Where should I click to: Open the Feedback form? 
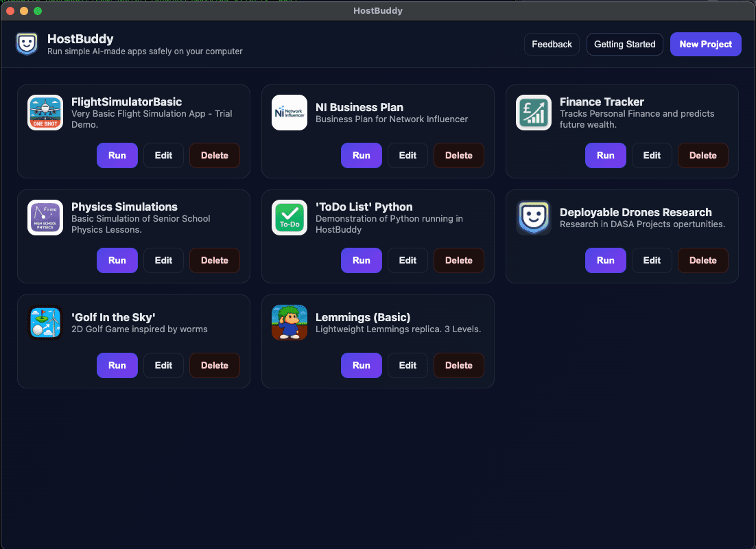(552, 44)
